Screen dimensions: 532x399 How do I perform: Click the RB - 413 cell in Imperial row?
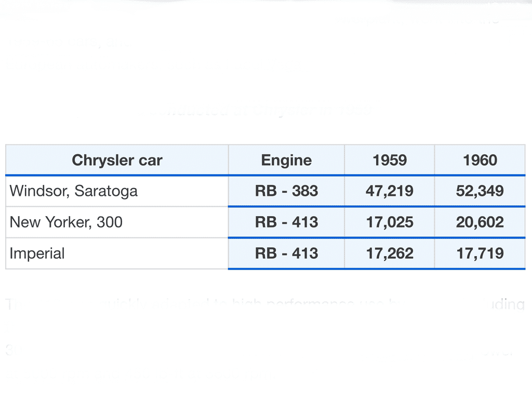(286, 254)
